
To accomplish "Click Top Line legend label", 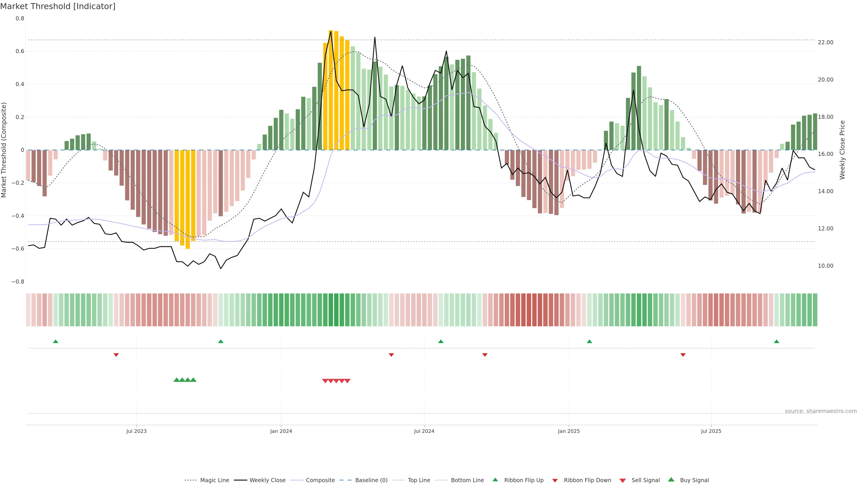I will [x=419, y=480].
